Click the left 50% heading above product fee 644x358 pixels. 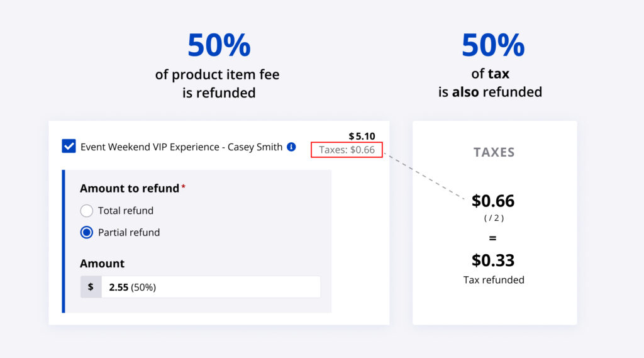pos(218,45)
